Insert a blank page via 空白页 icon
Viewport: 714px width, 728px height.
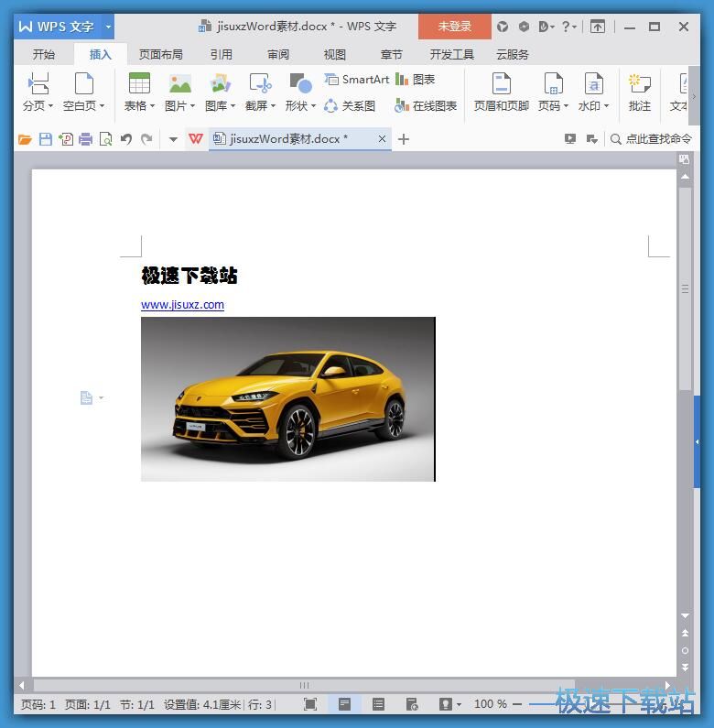coord(84,84)
